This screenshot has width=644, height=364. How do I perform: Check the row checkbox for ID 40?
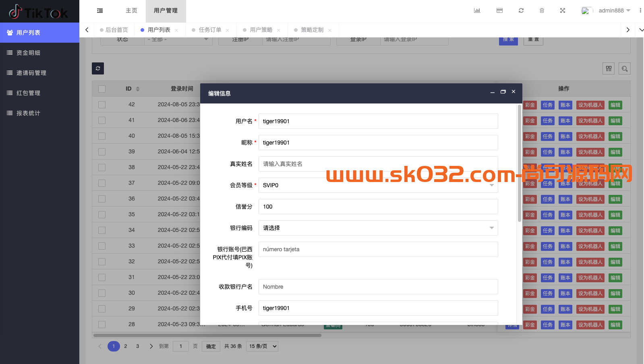[x=102, y=136]
